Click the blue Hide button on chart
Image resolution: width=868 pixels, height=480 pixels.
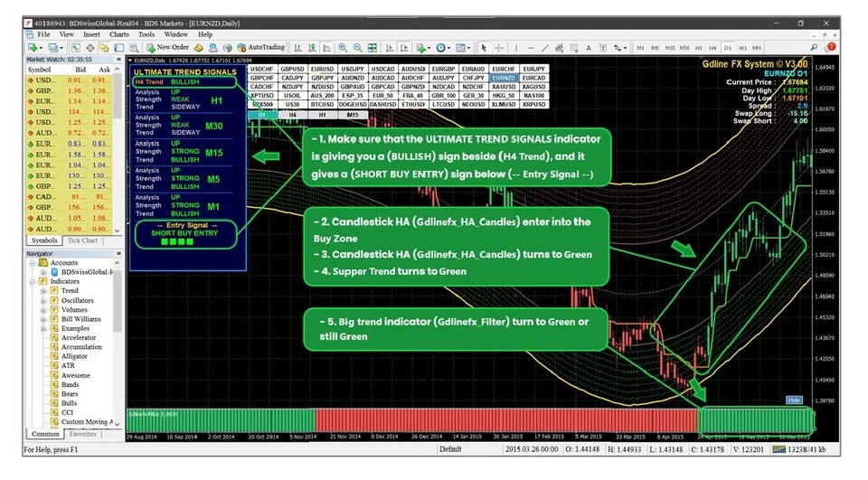point(794,400)
